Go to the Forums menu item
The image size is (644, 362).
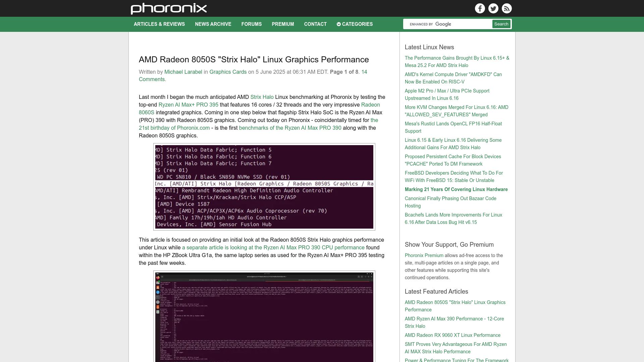click(252, 24)
